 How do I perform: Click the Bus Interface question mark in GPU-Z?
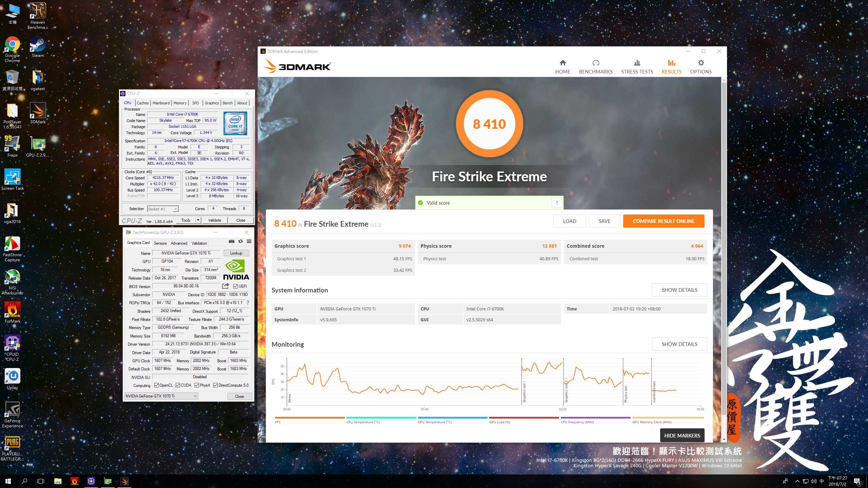click(248, 303)
